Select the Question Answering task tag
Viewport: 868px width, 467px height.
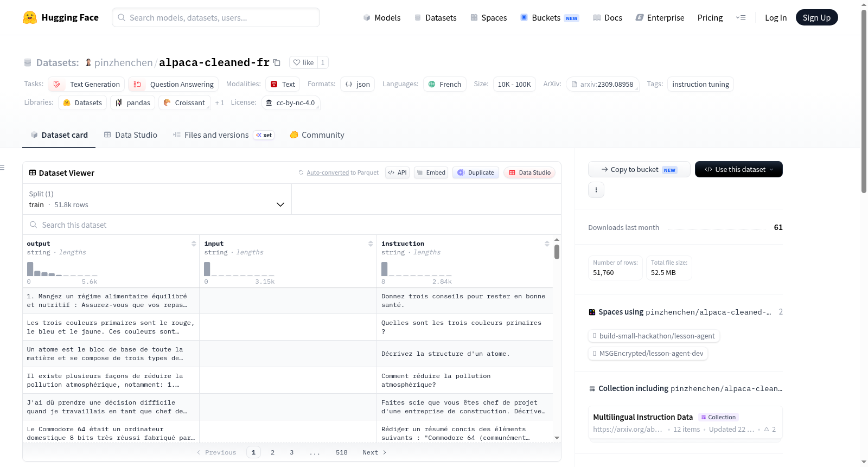(x=174, y=84)
